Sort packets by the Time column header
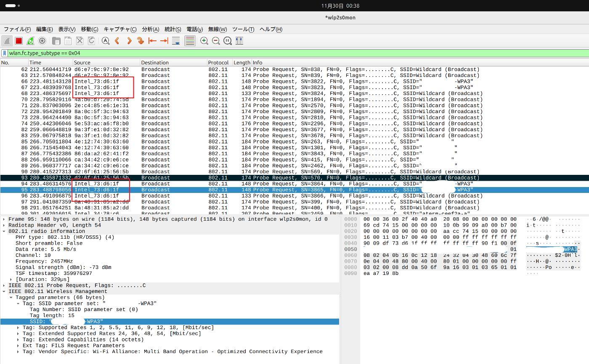589x364 pixels. tap(50, 63)
